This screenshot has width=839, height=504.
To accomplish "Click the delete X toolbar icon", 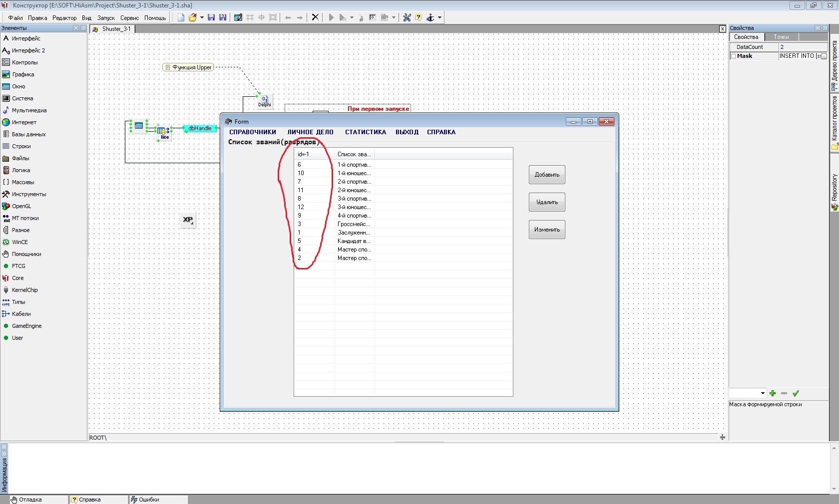I will pyautogui.click(x=315, y=17).
